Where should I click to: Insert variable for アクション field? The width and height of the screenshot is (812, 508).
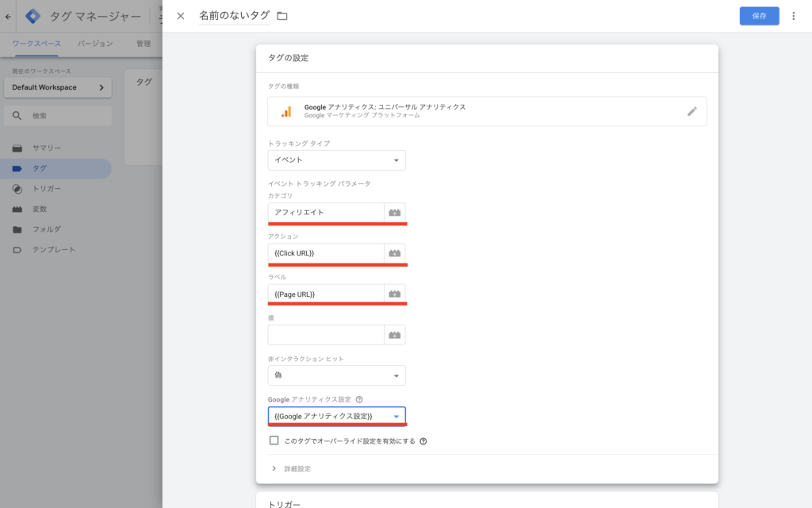395,253
